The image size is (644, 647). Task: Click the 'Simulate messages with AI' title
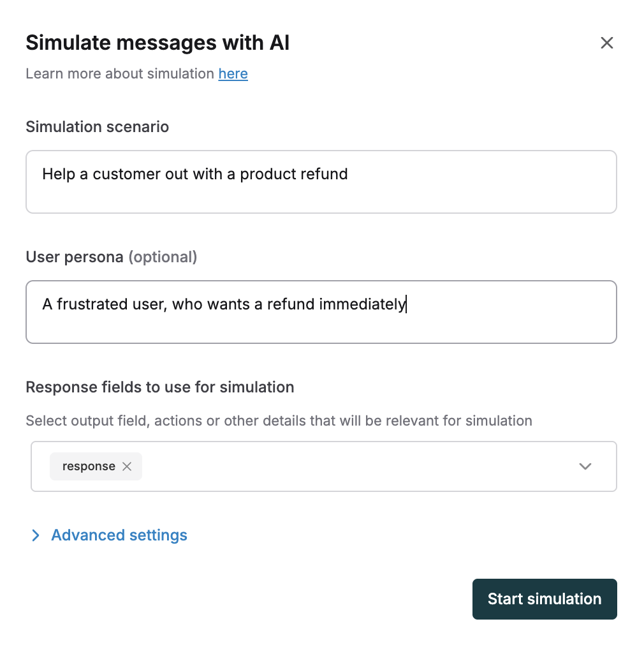157,43
